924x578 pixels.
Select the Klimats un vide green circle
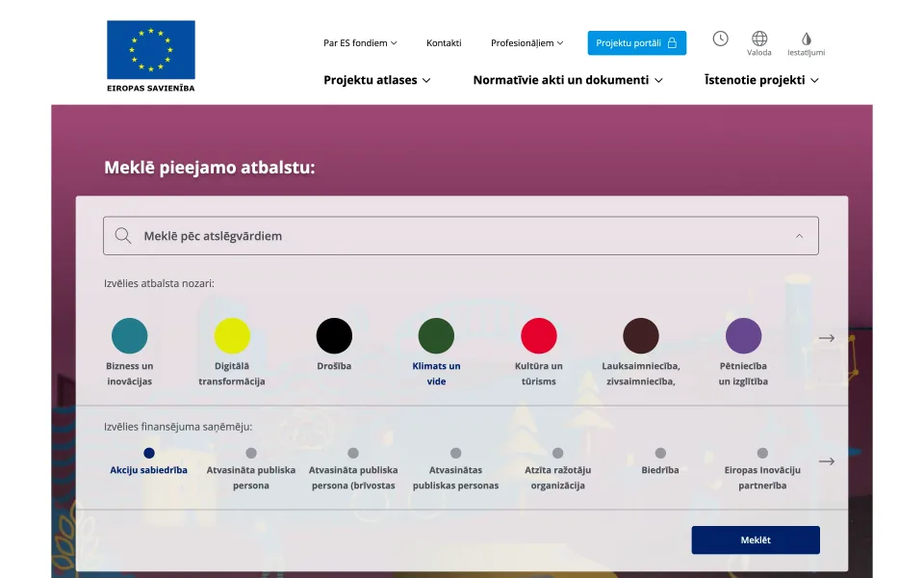(x=436, y=335)
